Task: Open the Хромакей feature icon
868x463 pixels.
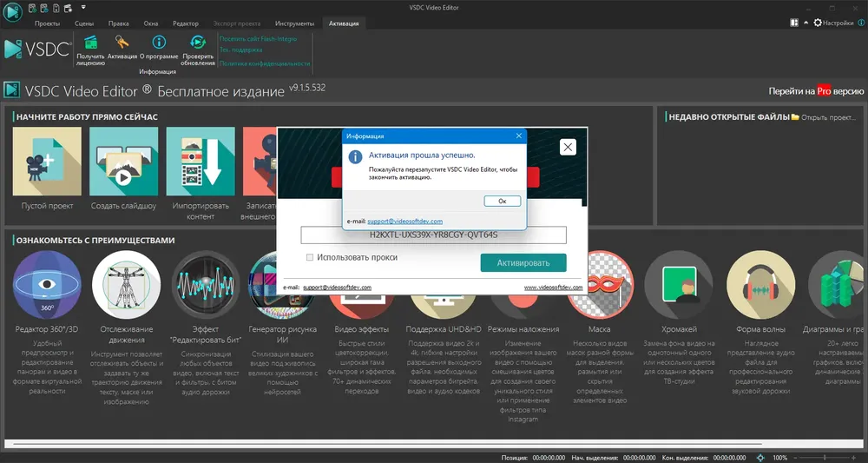Action: tap(679, 285)
